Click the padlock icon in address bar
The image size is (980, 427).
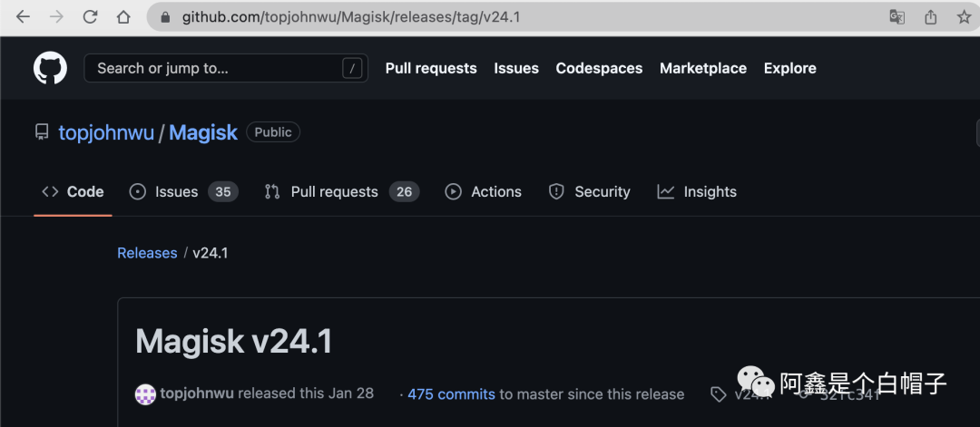(166, 17)
